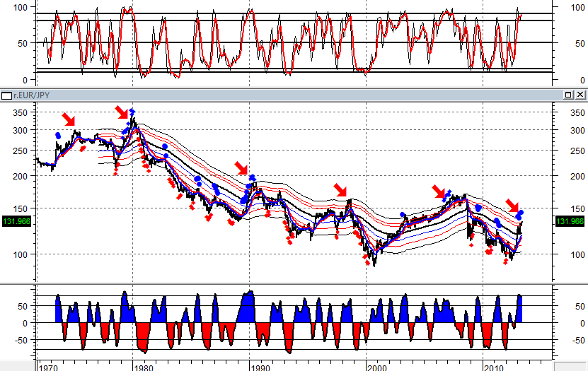The height and width of the screenshot is (371, 588).
Task: Click the -50 label on bottom histogram left axis
Action: [21, 341]
